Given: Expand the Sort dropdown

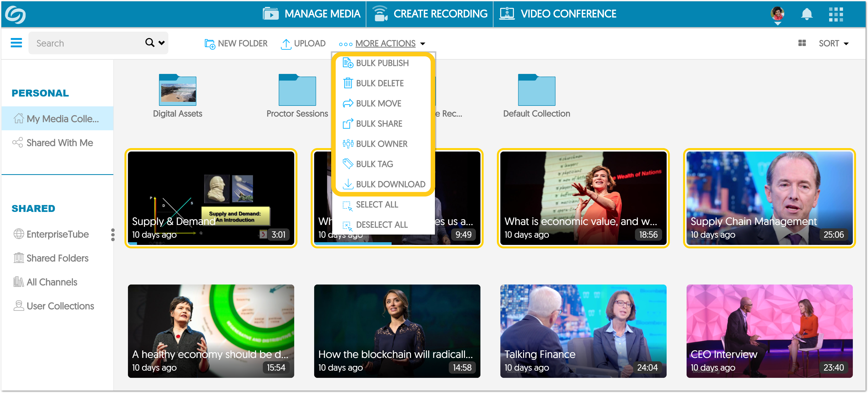Looking at the screenshot, I should point(834,43).
